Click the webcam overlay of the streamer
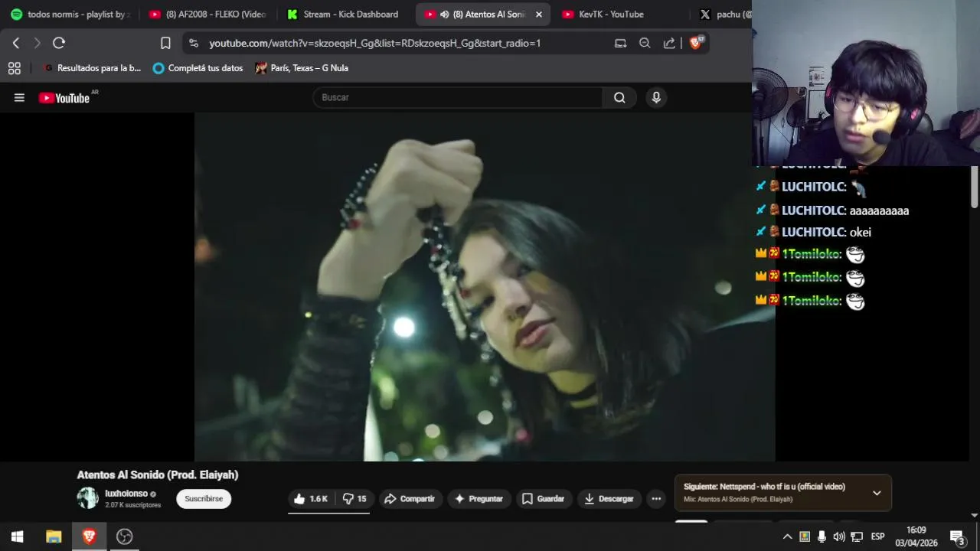Viewport: 980px width, 551px height. (866, 83)
